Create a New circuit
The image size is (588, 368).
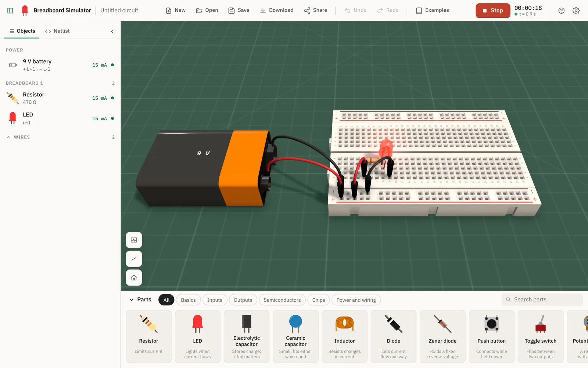176,10
